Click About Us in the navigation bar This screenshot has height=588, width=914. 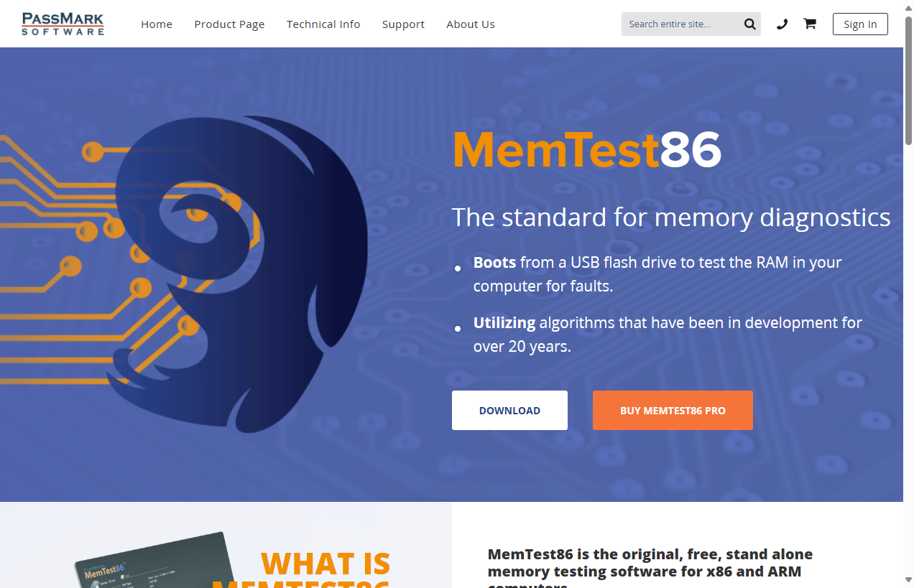click(x=471, y=24)
